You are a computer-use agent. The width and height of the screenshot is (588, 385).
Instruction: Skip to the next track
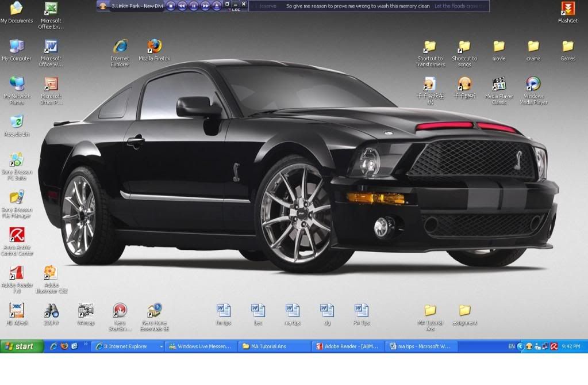click(205, 5)
